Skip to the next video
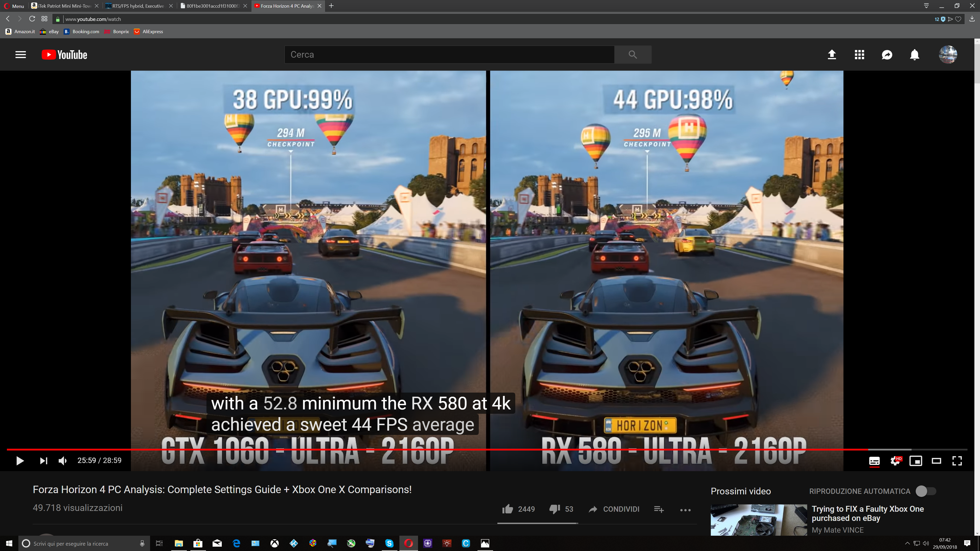 click(44, 461)
